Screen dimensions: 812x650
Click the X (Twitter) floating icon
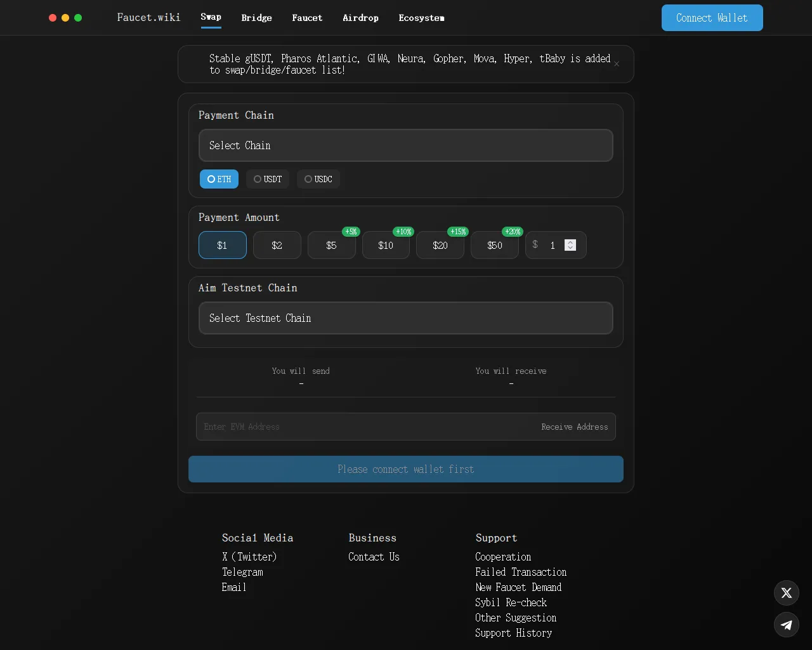pos(786,593)
